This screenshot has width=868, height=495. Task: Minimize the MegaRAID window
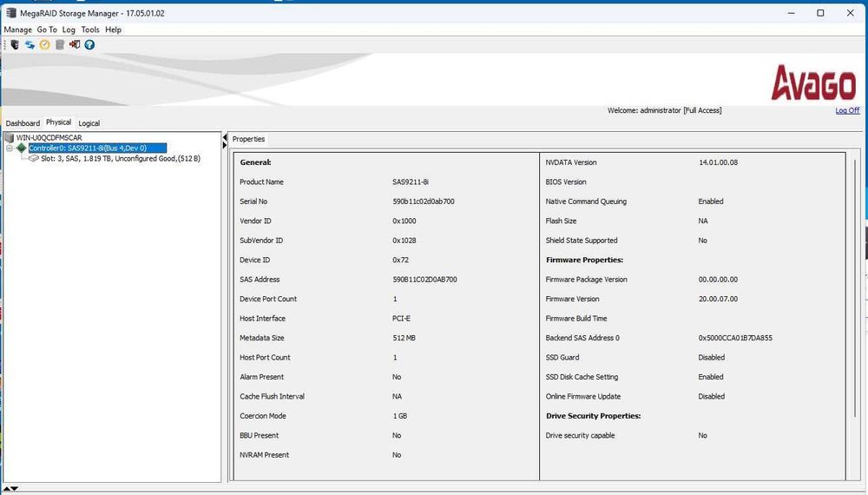(792, 13)
